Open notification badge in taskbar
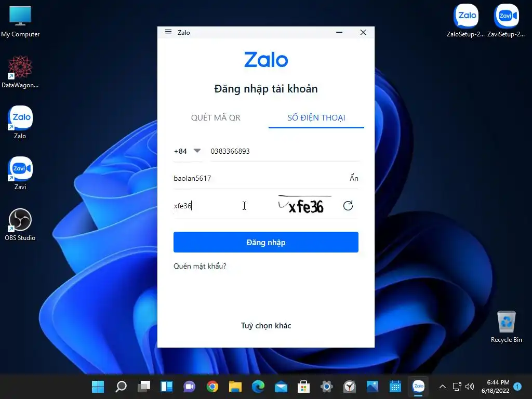 517,387
